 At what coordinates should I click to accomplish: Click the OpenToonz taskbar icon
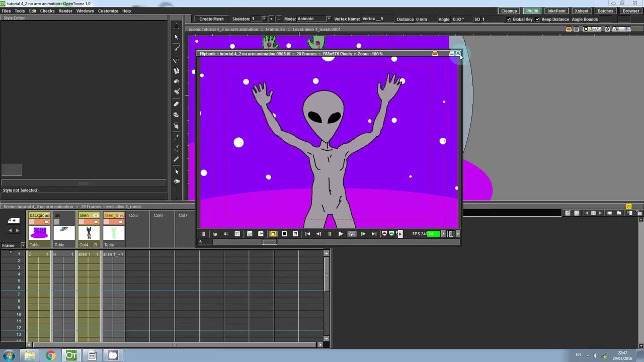pyautogui.click(x=71, y=355)
